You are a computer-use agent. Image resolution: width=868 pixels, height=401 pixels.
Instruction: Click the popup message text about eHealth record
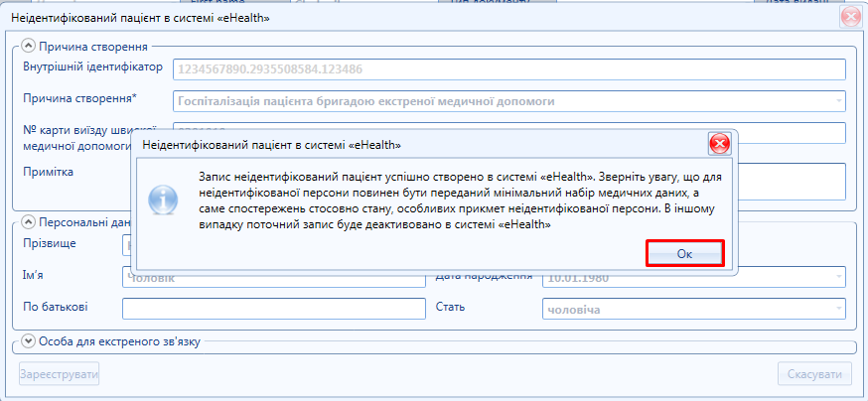pyautogui.click(x=461, y=200)
